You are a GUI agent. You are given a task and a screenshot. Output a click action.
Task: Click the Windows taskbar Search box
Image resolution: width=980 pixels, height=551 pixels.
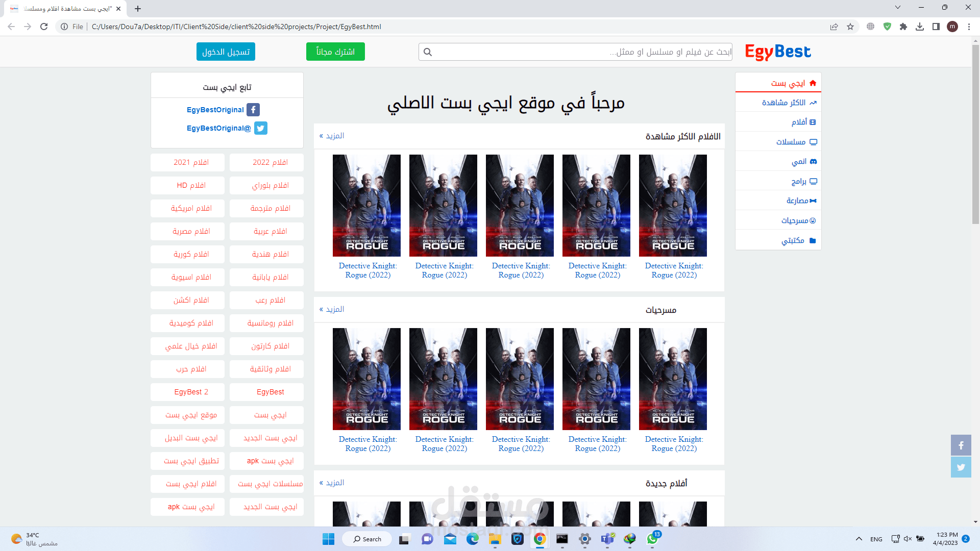367,539
